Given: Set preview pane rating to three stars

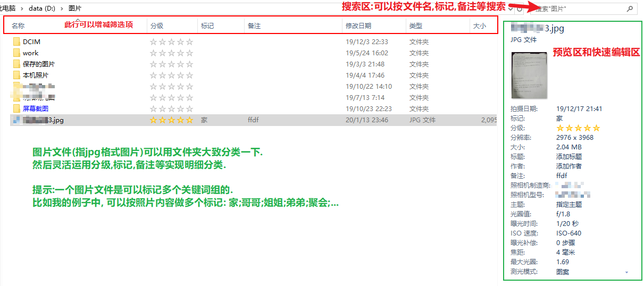Looking at the screenshot, I should click(578, 128).
